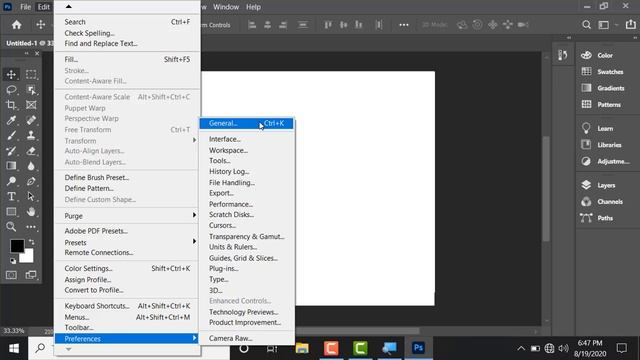The image size is (640, 360).
Task: Select the Spot Healing Brush tool
Action: pyautogui.click(x=31, y=120)
